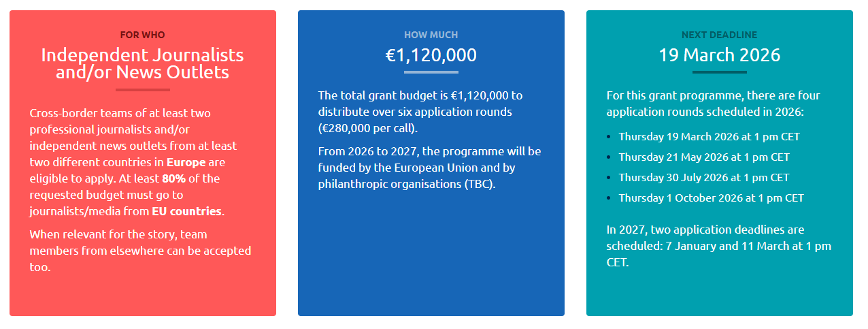Select the 'Independent Journalists and/or News Outlets' heading
868x329 pixels.
tap(142, 63)
